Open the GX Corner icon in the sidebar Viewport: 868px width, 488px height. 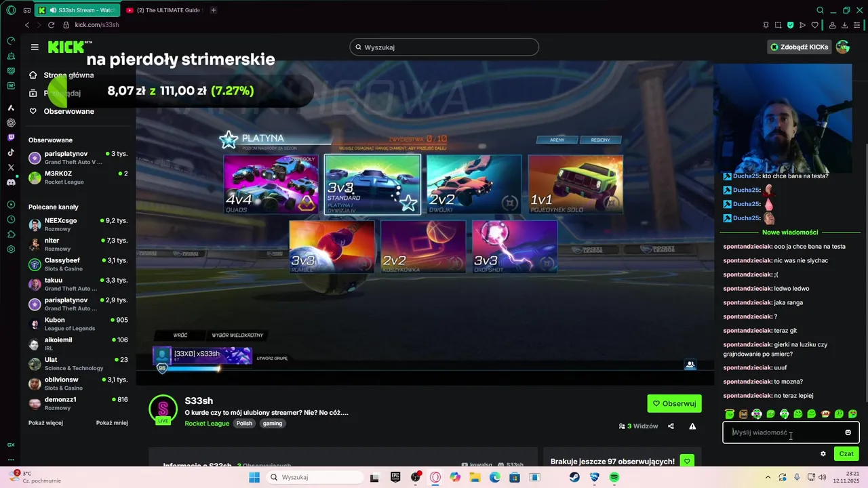pyautogui.click(x=11, y=445)
